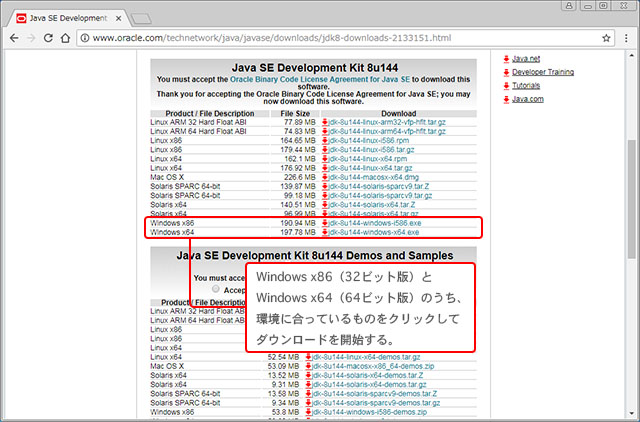Open the Developer Training sidebar link
The height and width of the screenshot is (422, 640).
point(543,72)
